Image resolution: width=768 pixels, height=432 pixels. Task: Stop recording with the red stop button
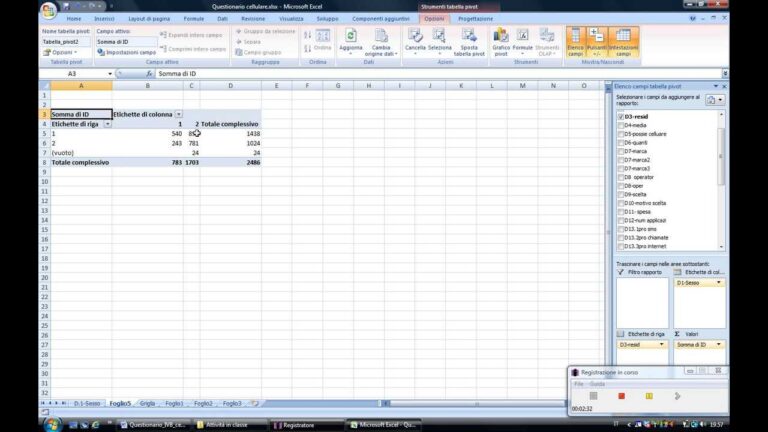pos(621,396)
